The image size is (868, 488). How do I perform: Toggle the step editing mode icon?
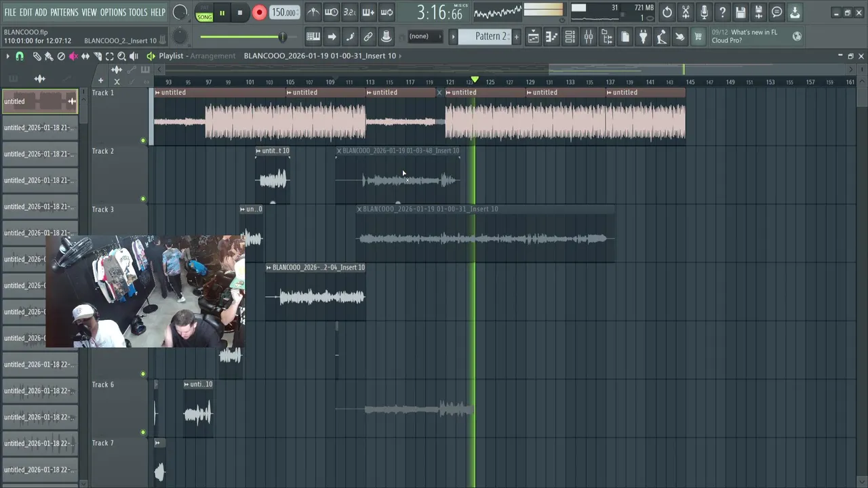[349, 37]
